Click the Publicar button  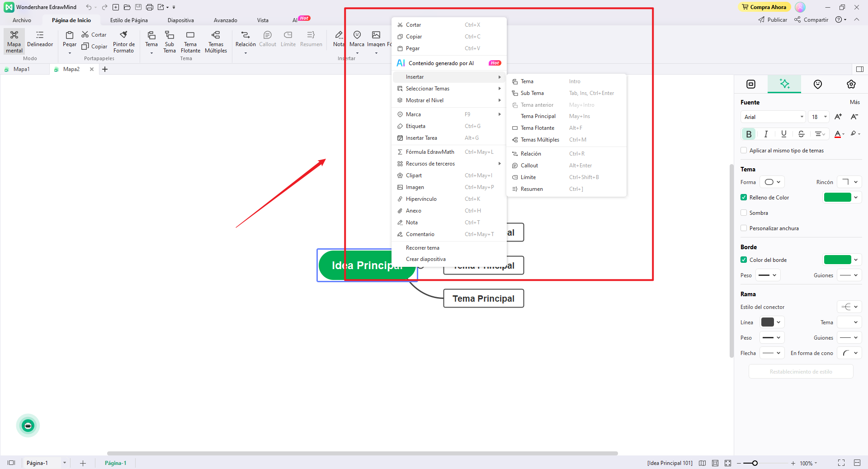point(773,20)
